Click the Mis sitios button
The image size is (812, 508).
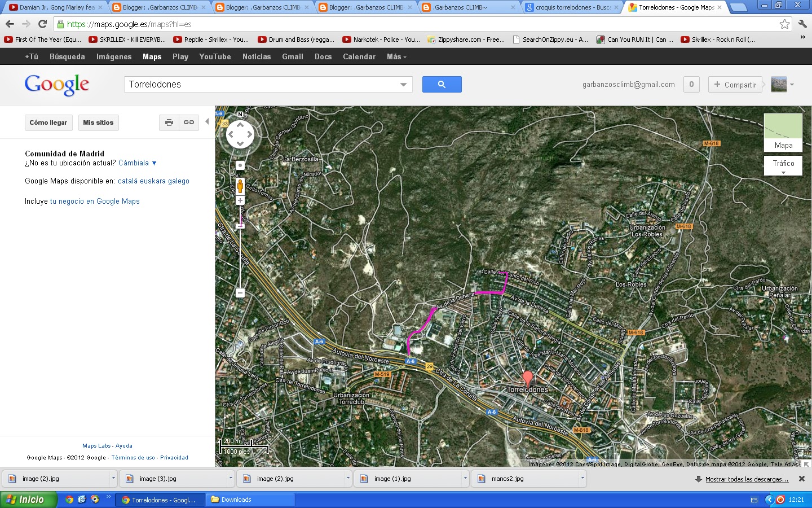[x=98, y=122]
